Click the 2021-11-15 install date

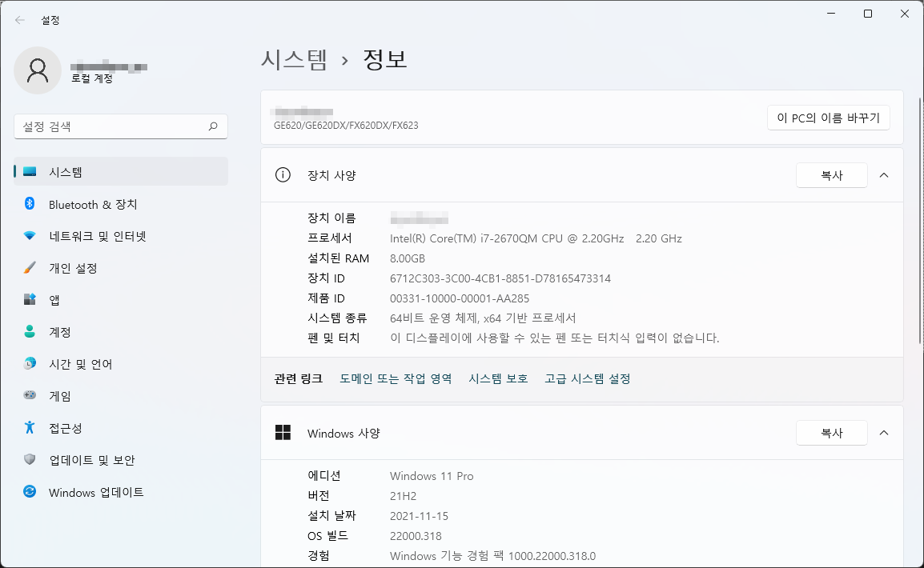coord(419,516)
